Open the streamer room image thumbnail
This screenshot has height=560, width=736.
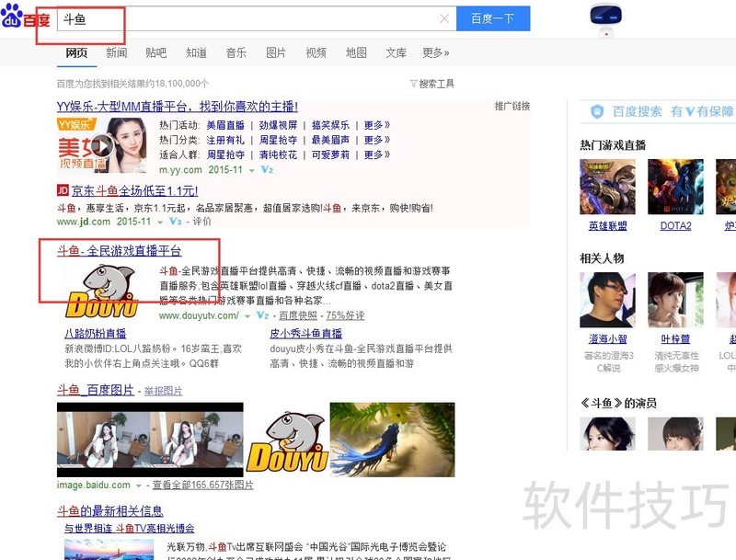pos(150,440)
